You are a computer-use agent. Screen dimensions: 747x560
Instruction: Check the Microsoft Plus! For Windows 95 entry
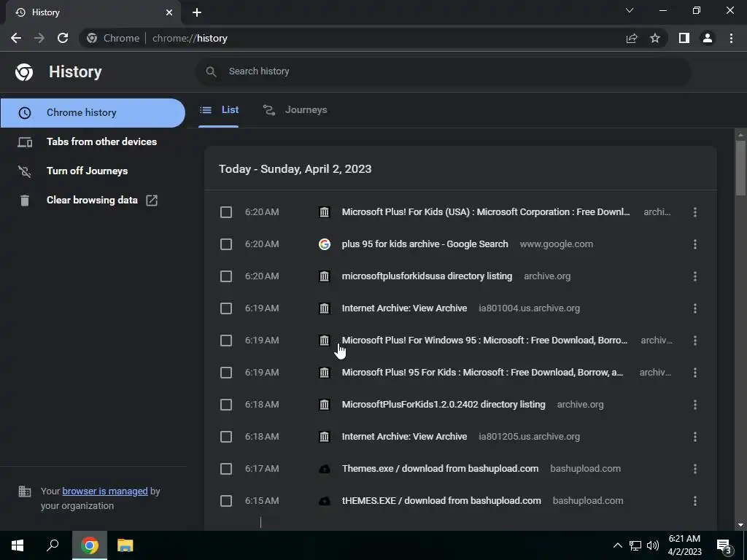click(226, 341)
